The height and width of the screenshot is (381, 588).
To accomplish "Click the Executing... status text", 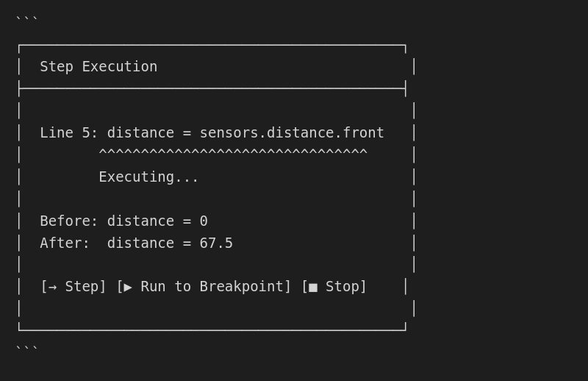I will 148,177.
